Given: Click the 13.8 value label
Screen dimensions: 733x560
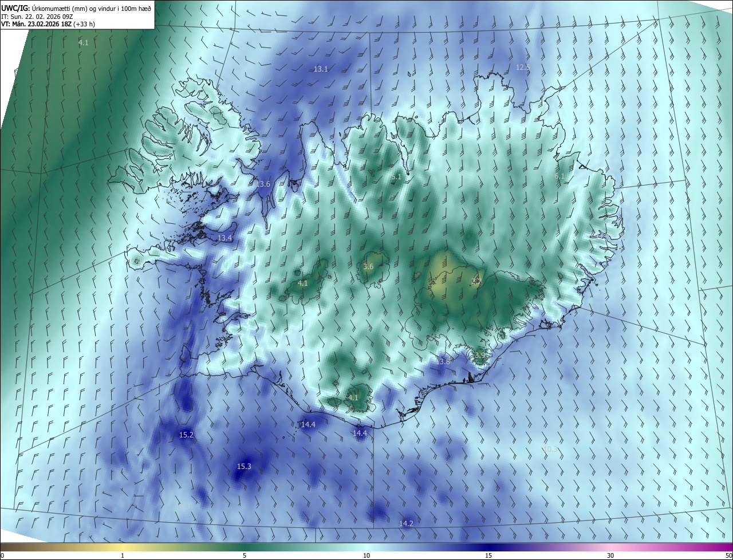Looking at the screenshot, I should [443, 362].
